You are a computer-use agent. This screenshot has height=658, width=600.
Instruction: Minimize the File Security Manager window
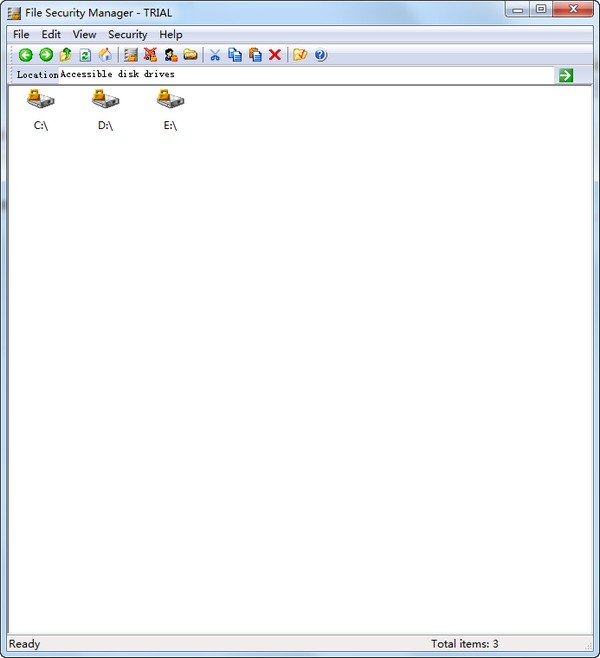[518, 9]
